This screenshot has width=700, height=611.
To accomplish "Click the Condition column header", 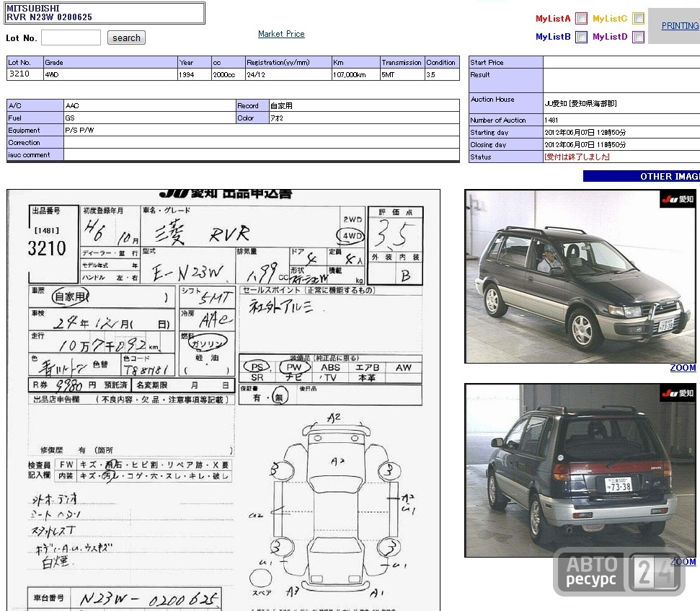I will 442,62.
